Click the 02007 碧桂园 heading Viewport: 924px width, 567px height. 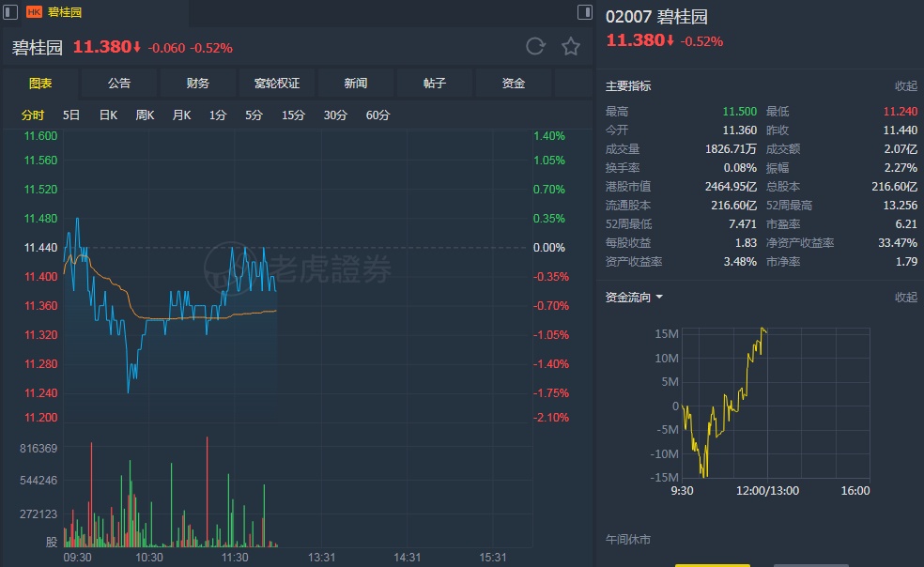(x=656, y=17)
